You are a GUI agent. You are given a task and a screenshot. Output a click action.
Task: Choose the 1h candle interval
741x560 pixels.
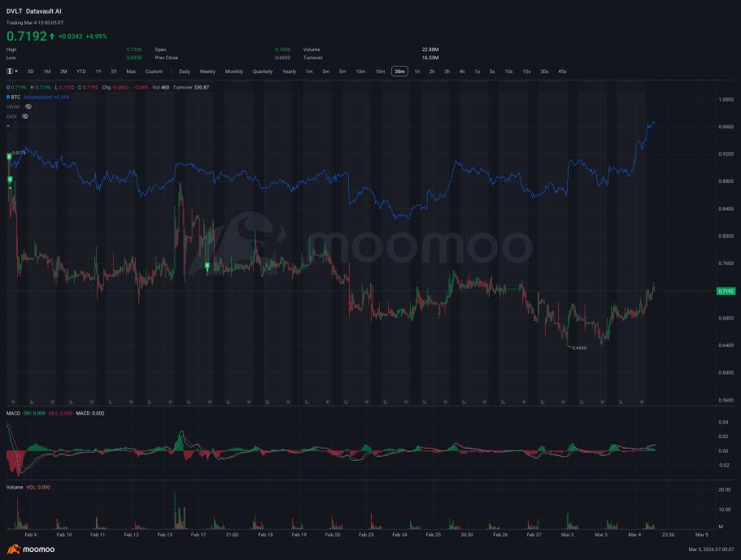coord(416,72)
